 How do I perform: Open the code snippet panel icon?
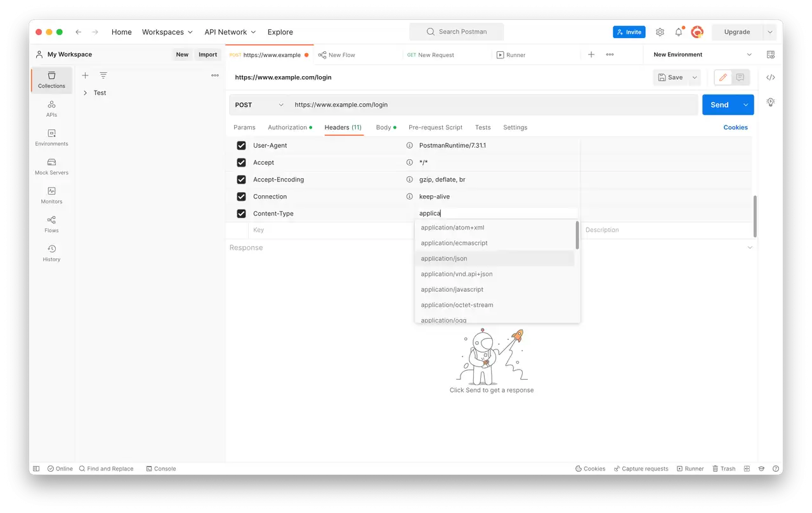point(770,77)
